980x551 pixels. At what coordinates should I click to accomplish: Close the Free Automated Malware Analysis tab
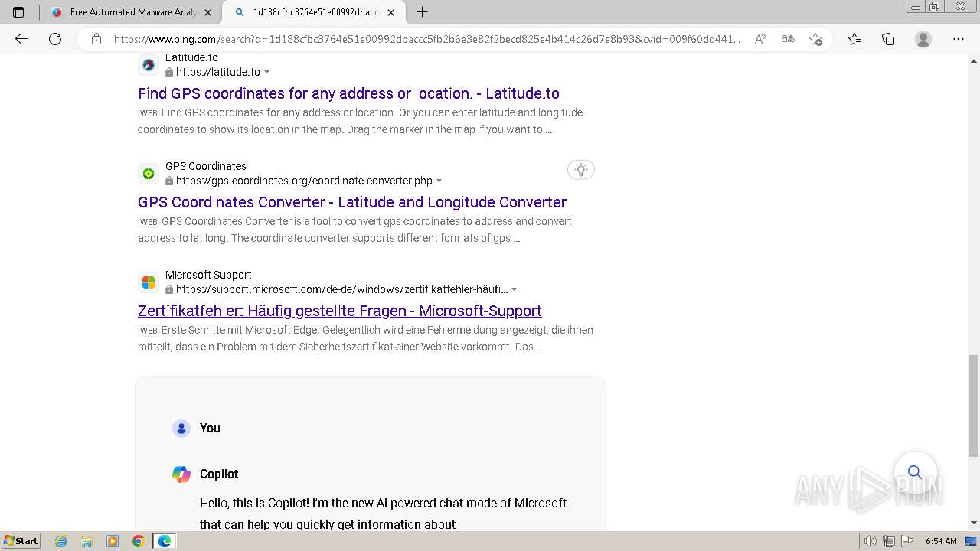pyautogui.click(x=207, y=12)
